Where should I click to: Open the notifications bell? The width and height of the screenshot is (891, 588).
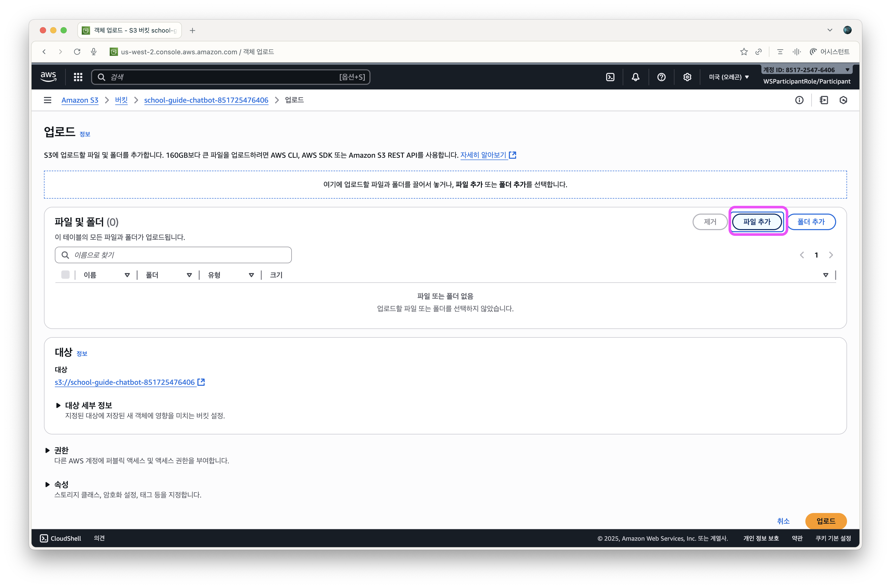(635, 77)
